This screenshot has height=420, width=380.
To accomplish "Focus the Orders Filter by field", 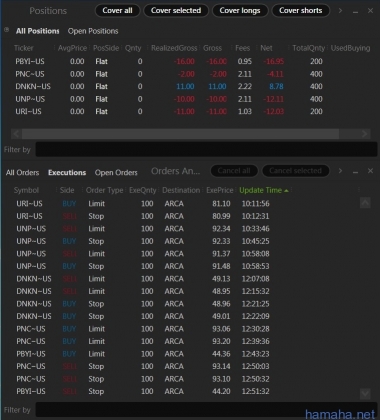I will click(206, 409).
